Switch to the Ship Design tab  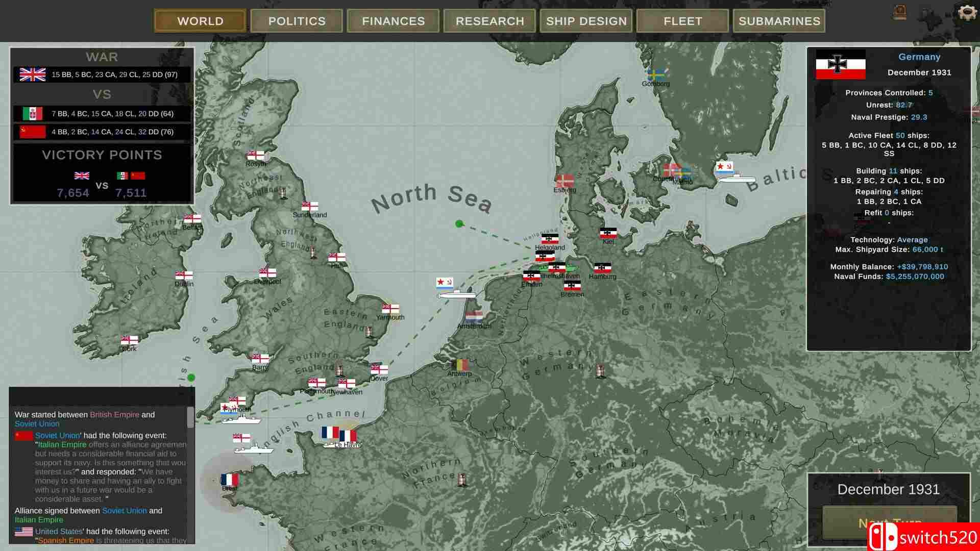click(x=586, y=21)
